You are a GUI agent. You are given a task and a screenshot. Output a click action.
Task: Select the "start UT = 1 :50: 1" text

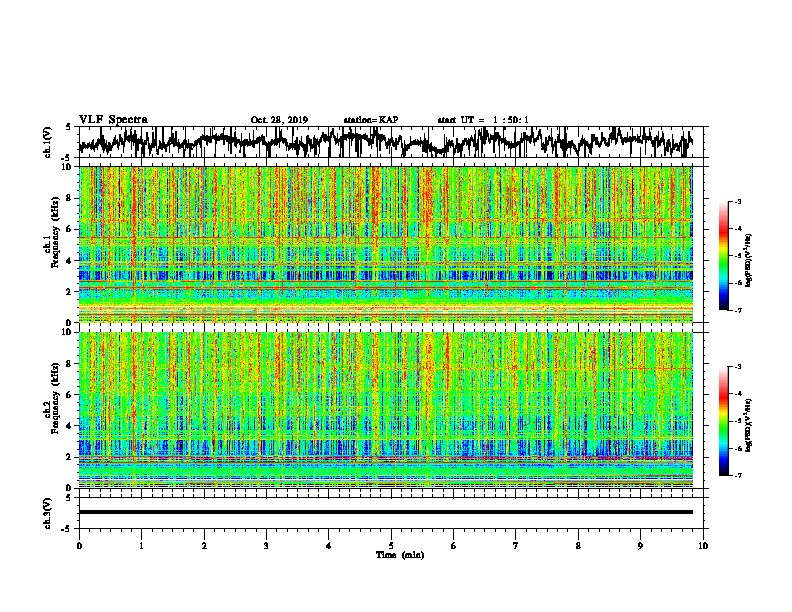click(483, 120)
